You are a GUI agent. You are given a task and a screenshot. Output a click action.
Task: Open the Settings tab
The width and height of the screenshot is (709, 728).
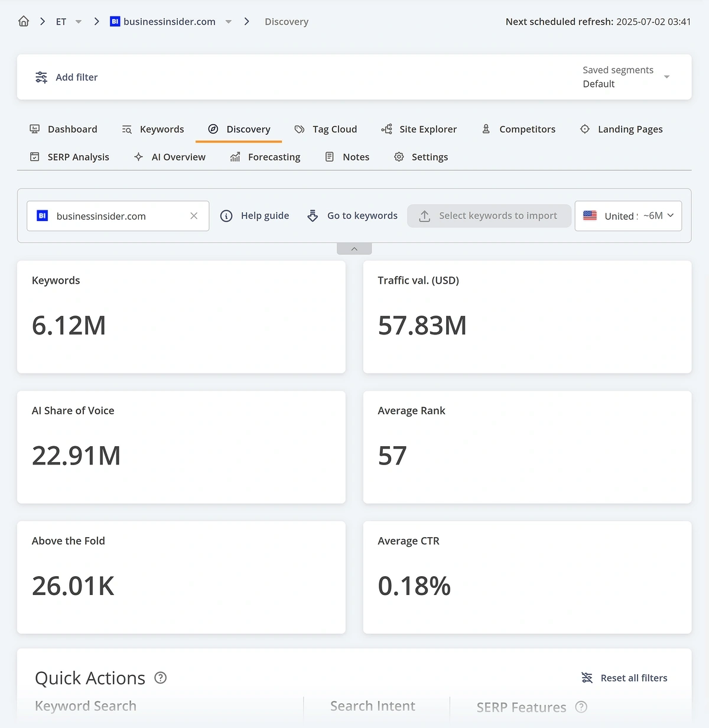pyautogui.click(x=421, y=157)
